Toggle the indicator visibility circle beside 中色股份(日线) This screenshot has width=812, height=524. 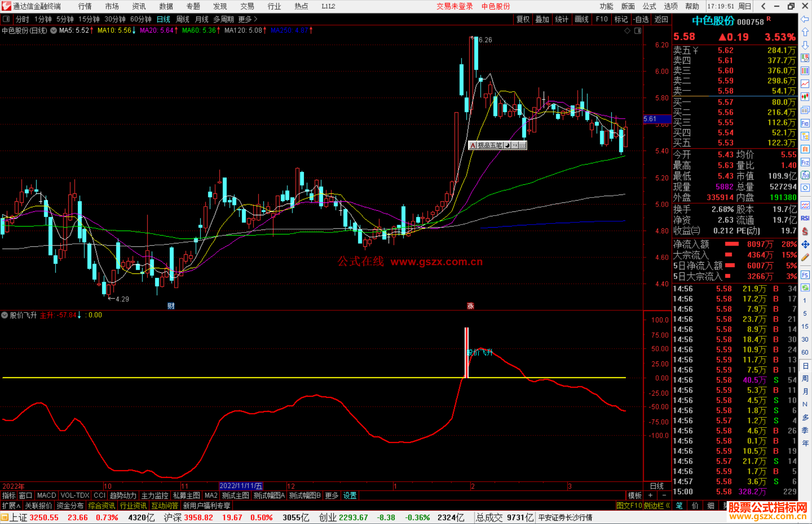click(54, 30)
